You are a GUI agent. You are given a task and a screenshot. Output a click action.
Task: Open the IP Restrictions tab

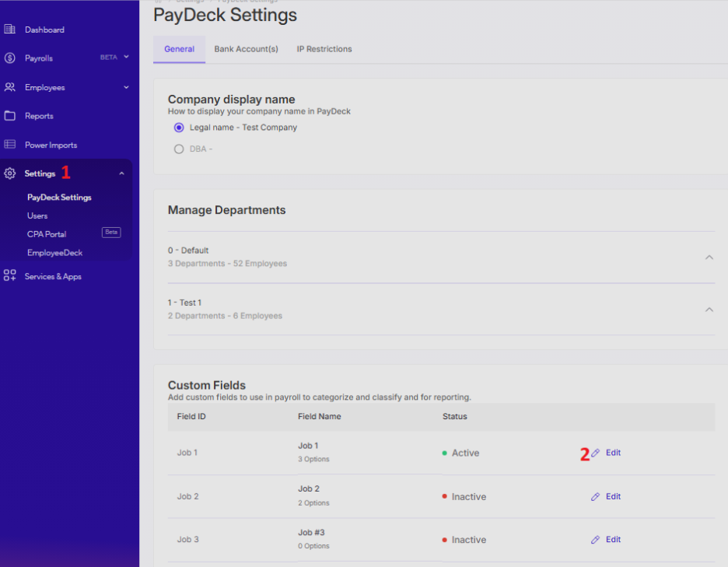(324, 49)
